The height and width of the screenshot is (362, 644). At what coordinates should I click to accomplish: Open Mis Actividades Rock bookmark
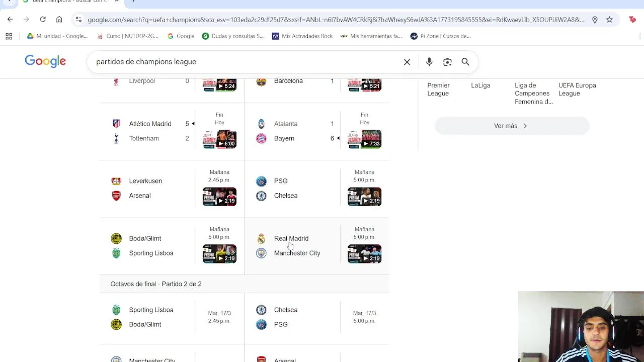(302, 36)
